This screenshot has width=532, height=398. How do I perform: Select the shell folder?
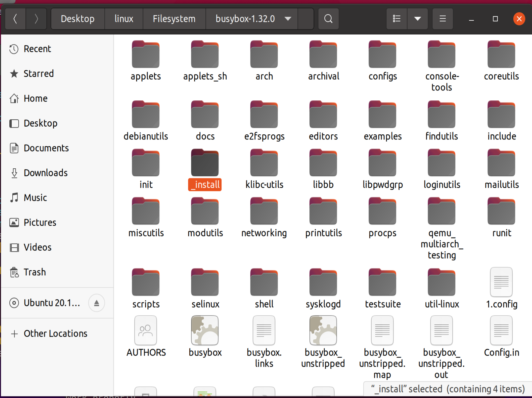click(x=264, y=289)
